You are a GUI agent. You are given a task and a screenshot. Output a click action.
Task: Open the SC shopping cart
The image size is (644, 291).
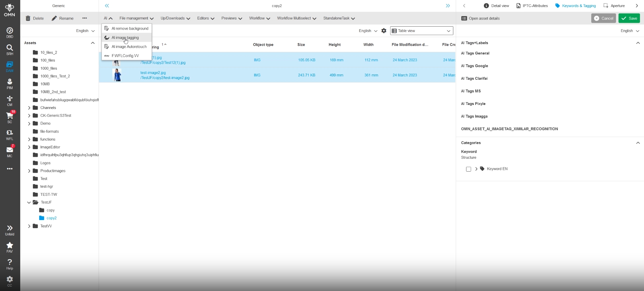point(10,118)
